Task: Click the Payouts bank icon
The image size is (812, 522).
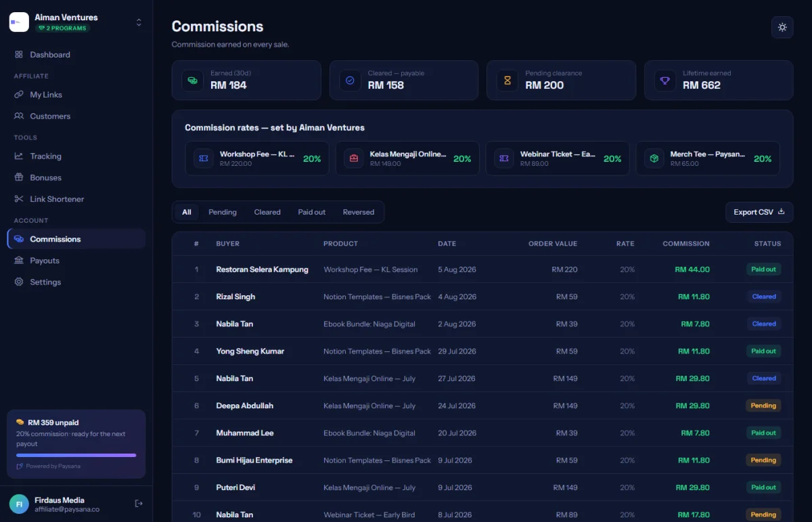Action: [x=19, y=261]
